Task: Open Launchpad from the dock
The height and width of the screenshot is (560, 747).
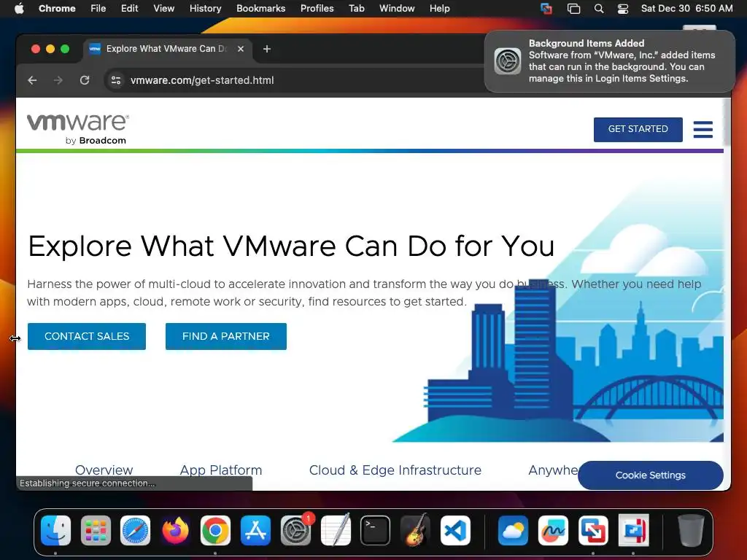Action: coord(96,530)
